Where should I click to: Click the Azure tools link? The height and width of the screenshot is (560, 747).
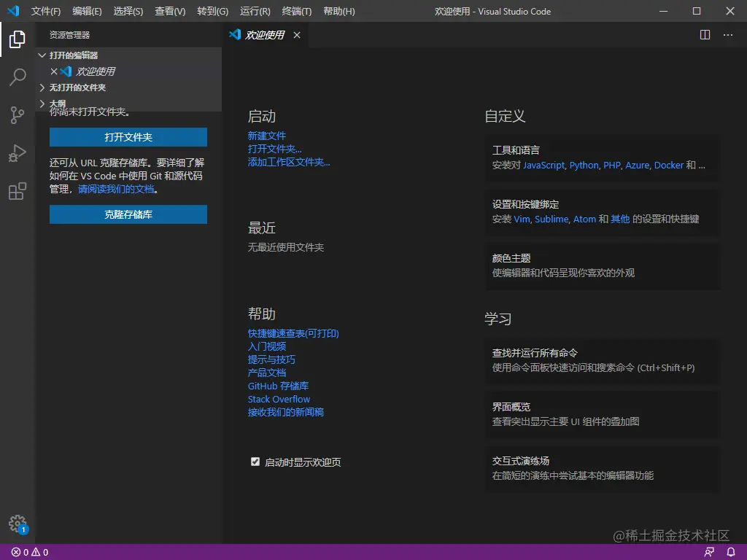[638, 166]
